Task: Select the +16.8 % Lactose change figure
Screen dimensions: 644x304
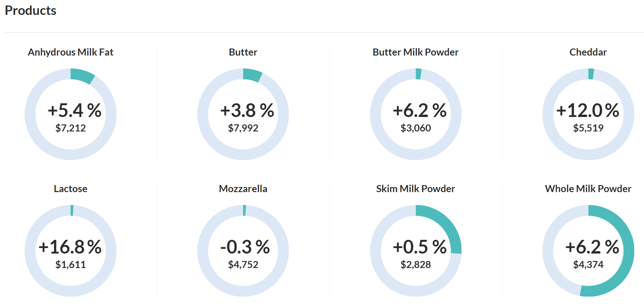Action: pos(70,247)
